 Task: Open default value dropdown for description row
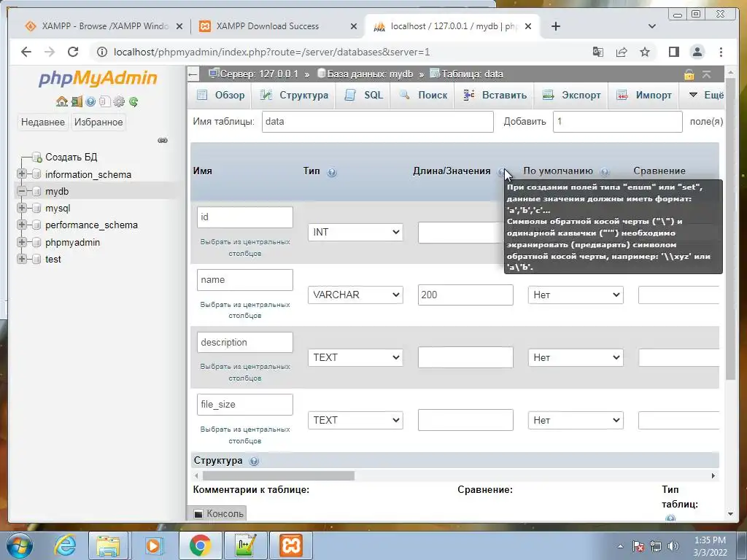[576, 357]
